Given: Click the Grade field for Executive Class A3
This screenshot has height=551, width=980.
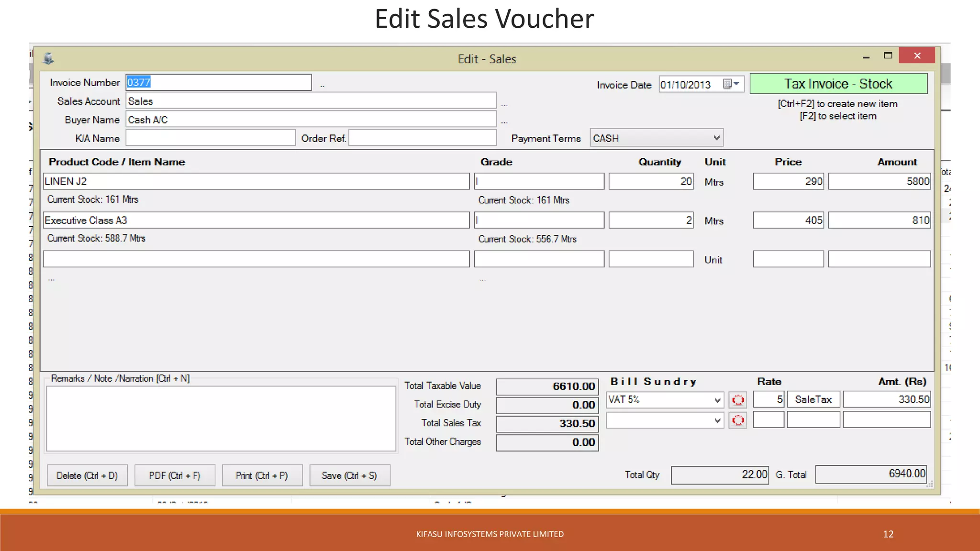Looking at the screenshot, I should 539,220.
